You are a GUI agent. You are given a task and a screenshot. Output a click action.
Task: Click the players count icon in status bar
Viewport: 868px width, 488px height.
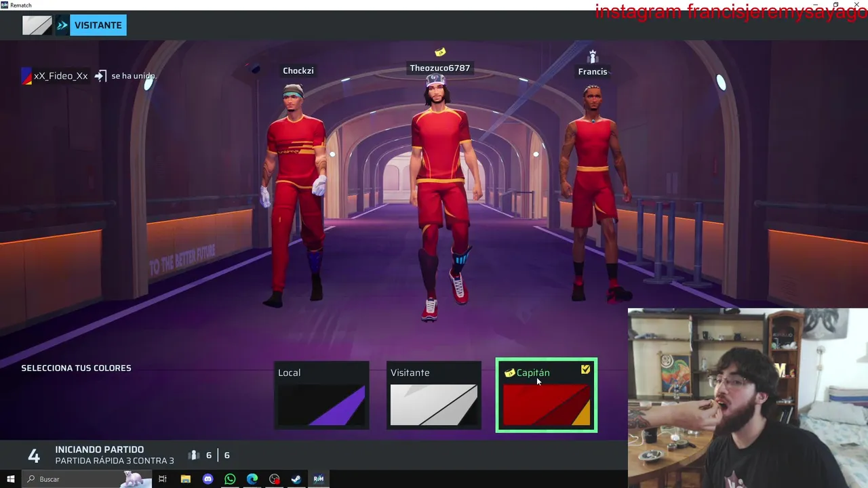[x=193, y=455]
